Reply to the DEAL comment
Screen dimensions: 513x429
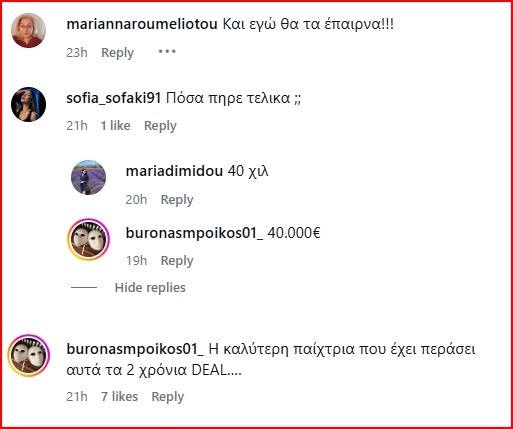168,397
